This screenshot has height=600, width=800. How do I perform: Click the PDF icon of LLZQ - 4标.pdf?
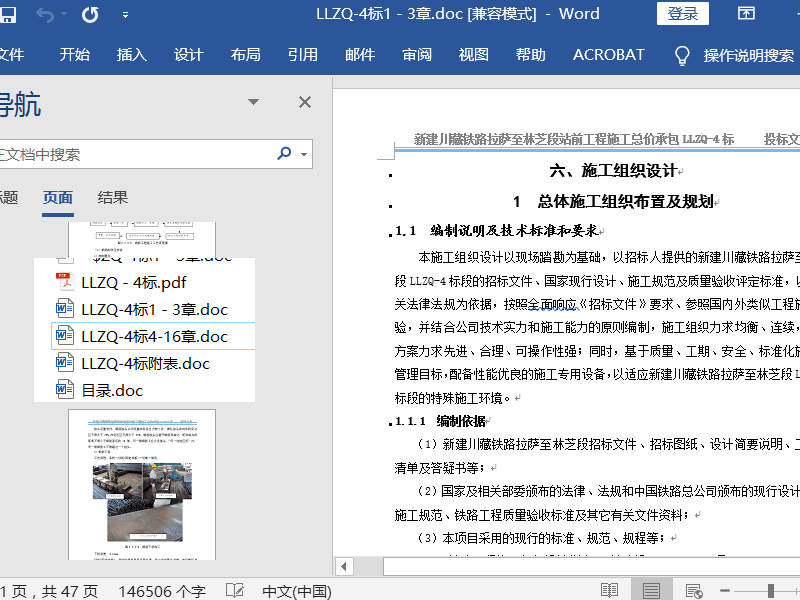[x=65, y=282]
